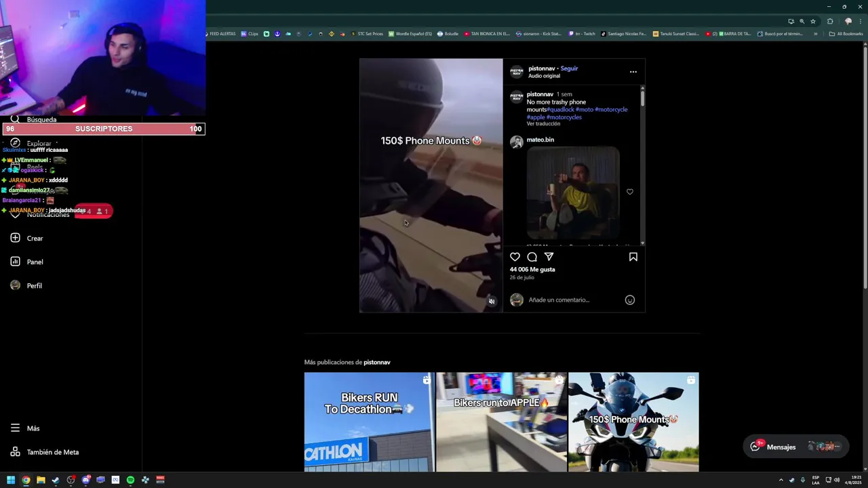Follow pistonnav via Seguir link
This screenshot has width=868, height=488.
(x=569, y=68)
